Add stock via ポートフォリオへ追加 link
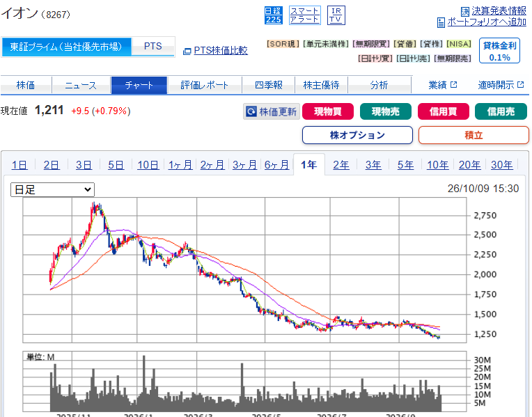This screenshot has height=417, width=532. coord(487,22)
